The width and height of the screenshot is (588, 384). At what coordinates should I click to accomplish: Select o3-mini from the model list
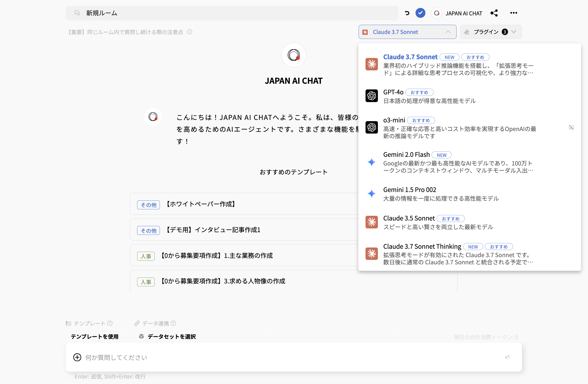tap(469, 128)
